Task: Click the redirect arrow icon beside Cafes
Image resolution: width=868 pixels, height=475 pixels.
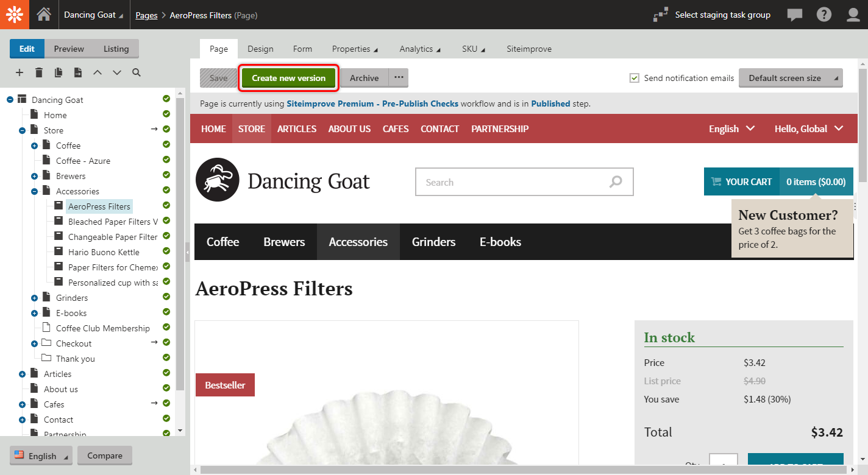Action: point(155,403)
